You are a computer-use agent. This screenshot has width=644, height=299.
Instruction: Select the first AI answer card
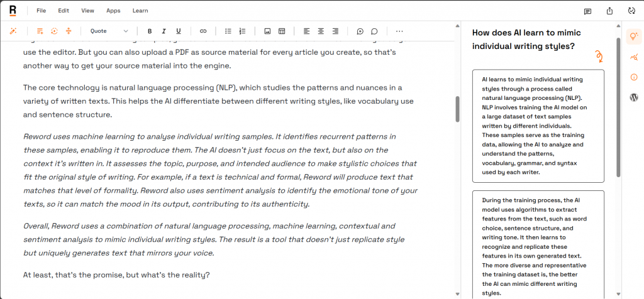tap(538, 126)
